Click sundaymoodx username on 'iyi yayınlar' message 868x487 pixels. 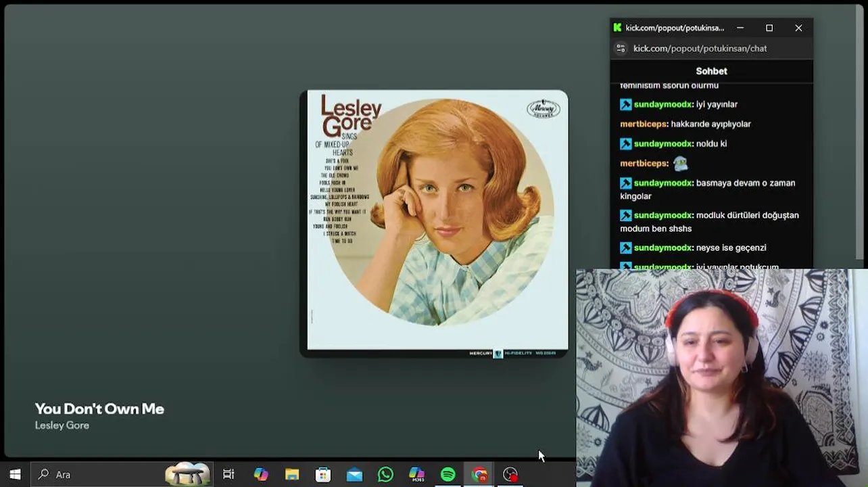point(663,104)
